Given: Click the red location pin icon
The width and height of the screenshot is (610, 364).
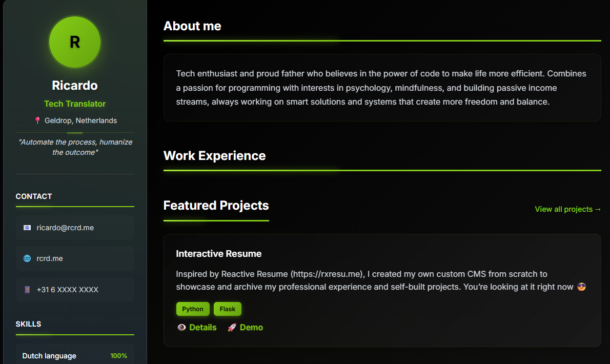Looking at the screenshot, I should tap(37, 120).
